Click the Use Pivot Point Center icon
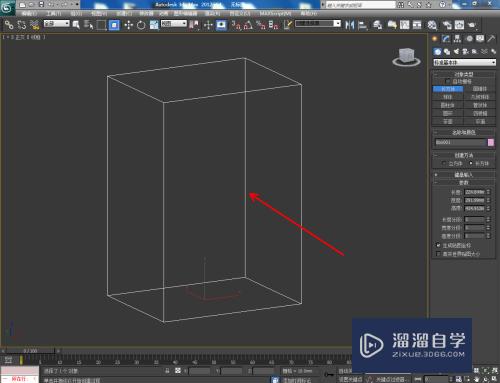 (194, 25)
